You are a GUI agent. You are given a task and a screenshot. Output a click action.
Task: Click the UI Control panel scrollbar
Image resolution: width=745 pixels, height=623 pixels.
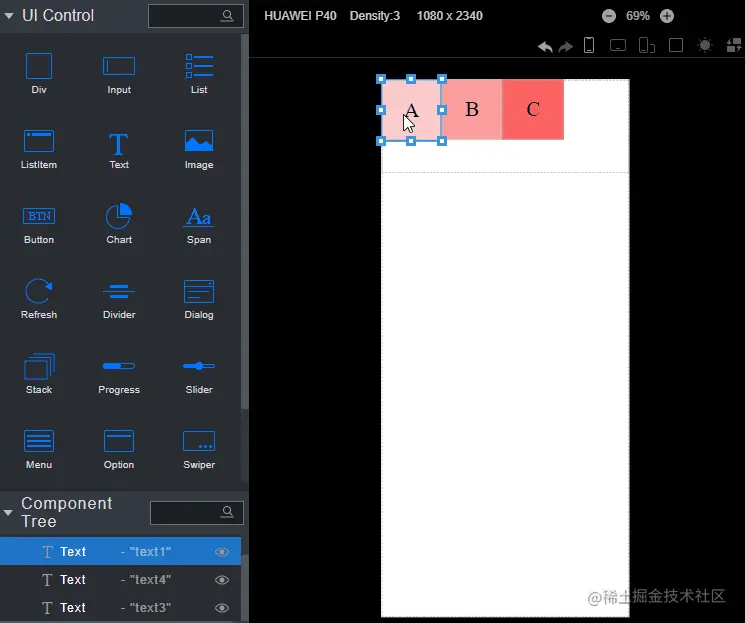pos(245,221)
